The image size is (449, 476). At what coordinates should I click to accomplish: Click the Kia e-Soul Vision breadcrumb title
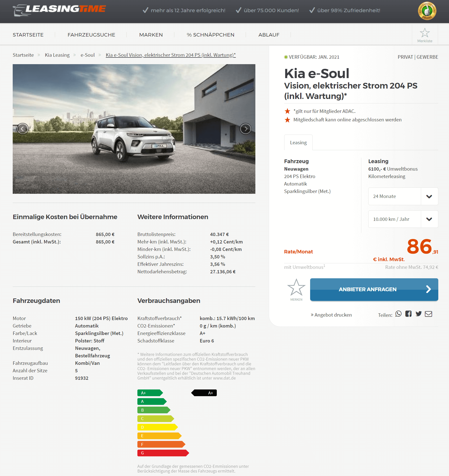click(171, 55)
